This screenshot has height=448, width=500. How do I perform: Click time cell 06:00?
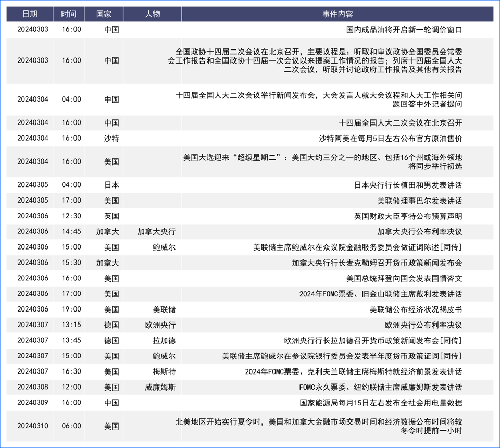pos(71,426)
